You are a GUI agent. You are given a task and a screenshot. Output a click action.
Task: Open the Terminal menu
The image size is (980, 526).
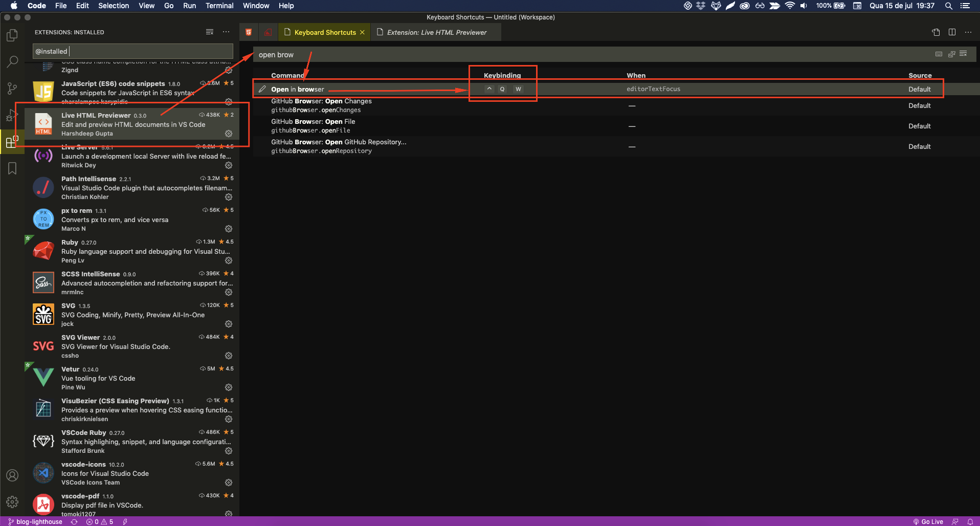(219, 6)
